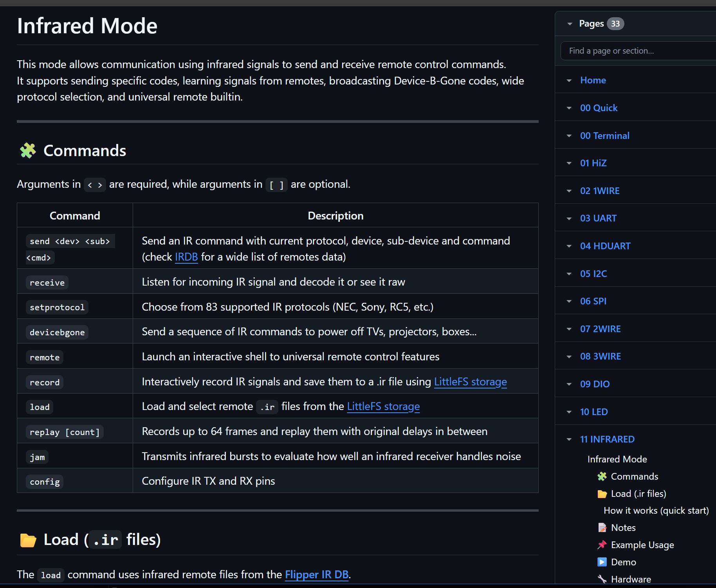Expand the Home page arrow
This screenshot has height=588, width=716.
pos(569,81)
